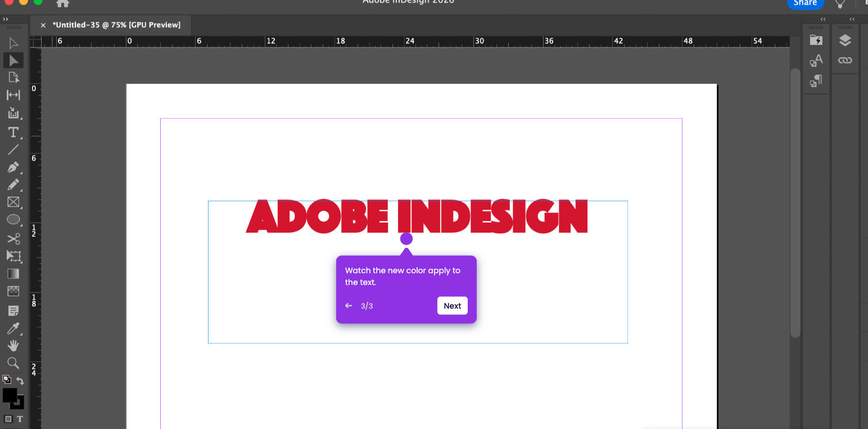Swap fill and stroke colors
The height and width of the screenshot is (429, 868).
20,381
